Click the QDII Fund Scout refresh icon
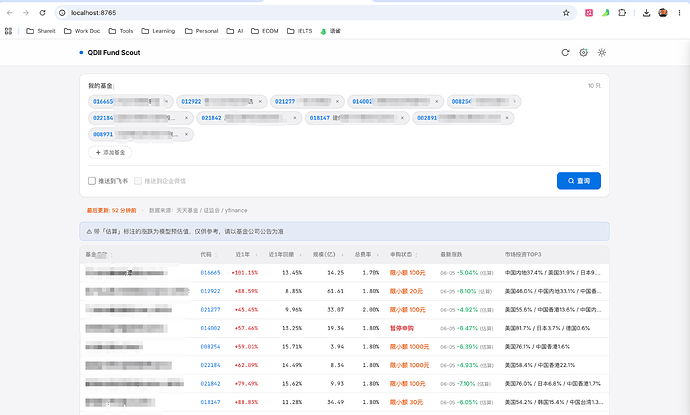Image resolution: width=690 pixels, height=415 pixels. [x=565, y=52]
